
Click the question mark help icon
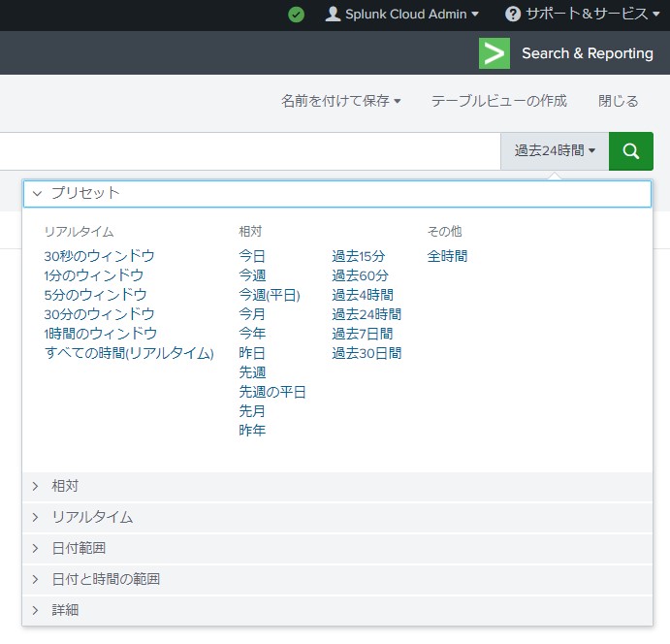coord(513,15)
